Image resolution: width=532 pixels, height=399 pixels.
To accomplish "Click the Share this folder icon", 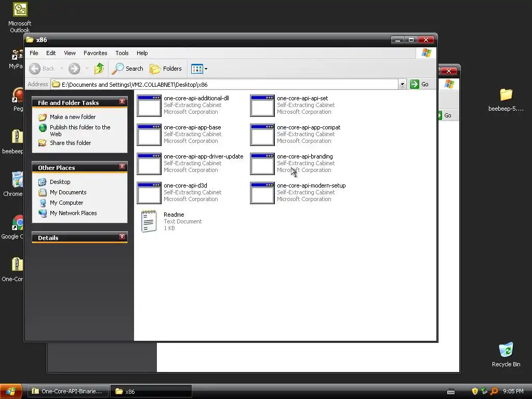I will click(x=43, y=143).
